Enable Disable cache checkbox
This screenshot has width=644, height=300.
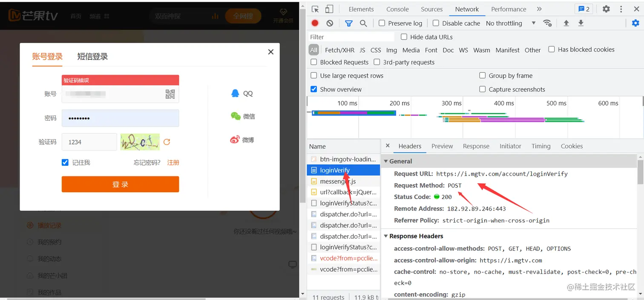(436, 23)
